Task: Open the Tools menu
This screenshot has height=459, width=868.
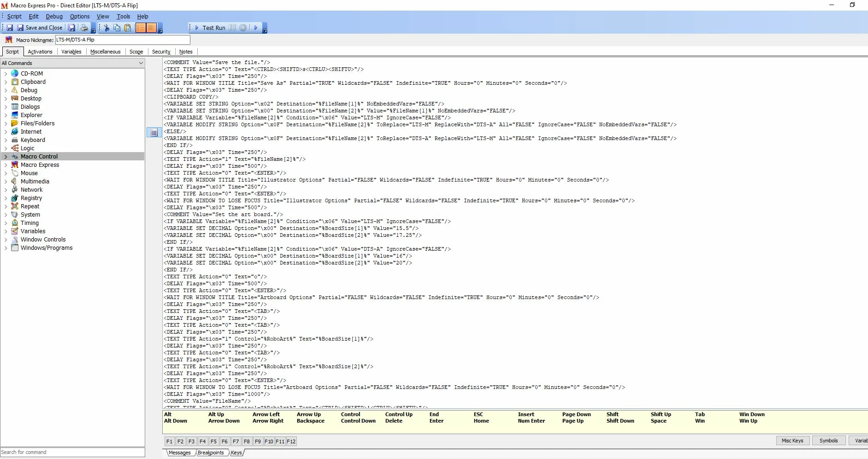Action: [123, 16]
